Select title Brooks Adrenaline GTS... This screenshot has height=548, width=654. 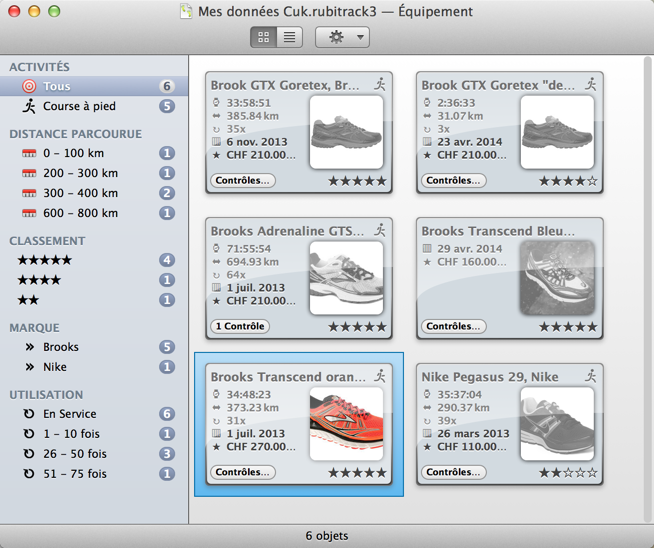tap(287, 231)
